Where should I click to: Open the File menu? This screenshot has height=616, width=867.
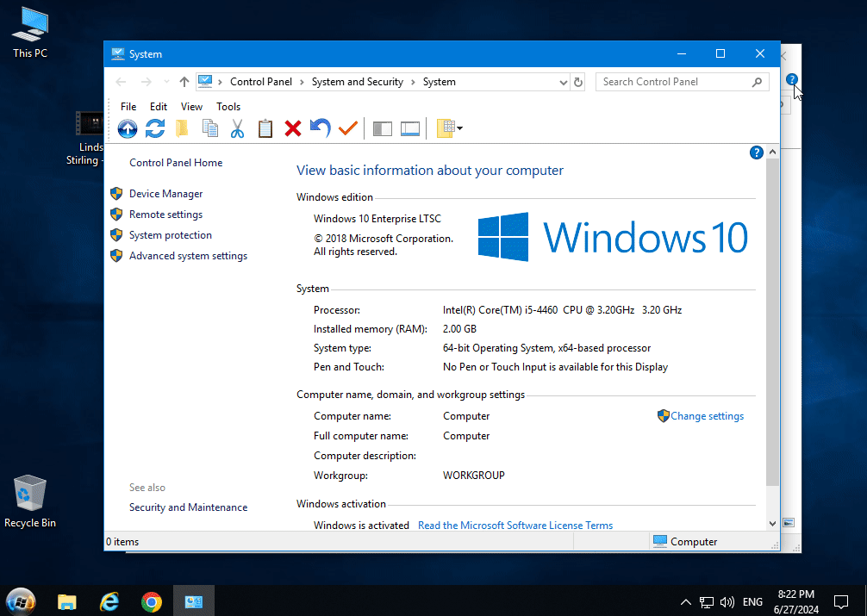pos(128,107)
